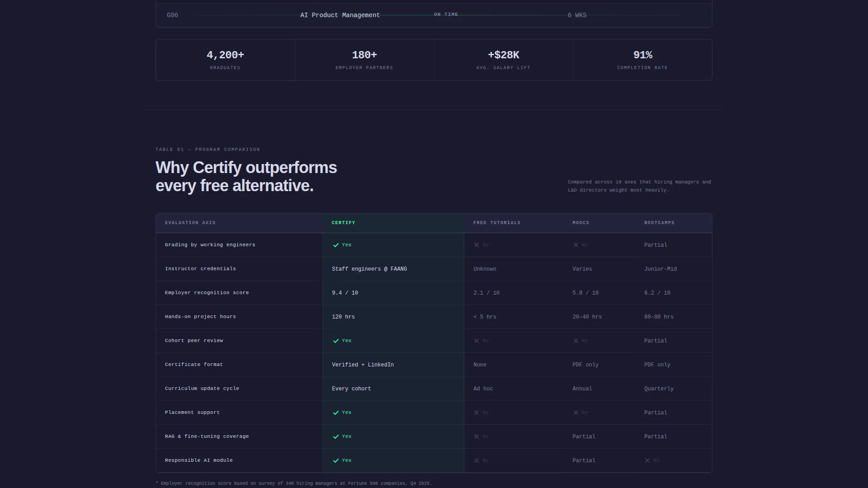Image resolution: width=868 pixels, height=488 pixels.
Task: Click the 6.2 / 10 Bootcamps score
Action: (657, 293)
